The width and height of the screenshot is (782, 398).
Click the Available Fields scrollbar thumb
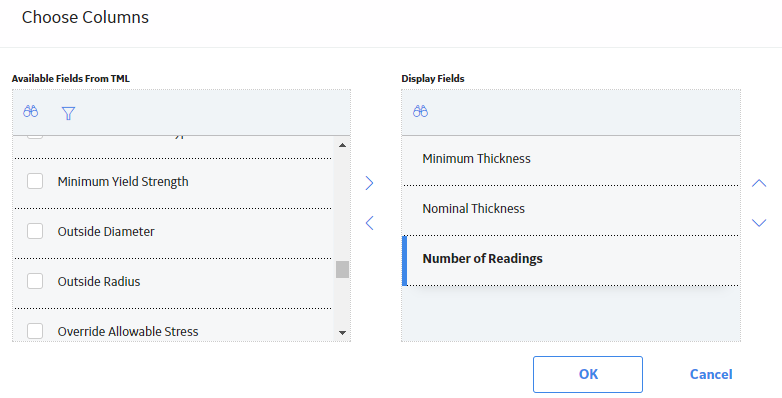click(x=342, y=269)
